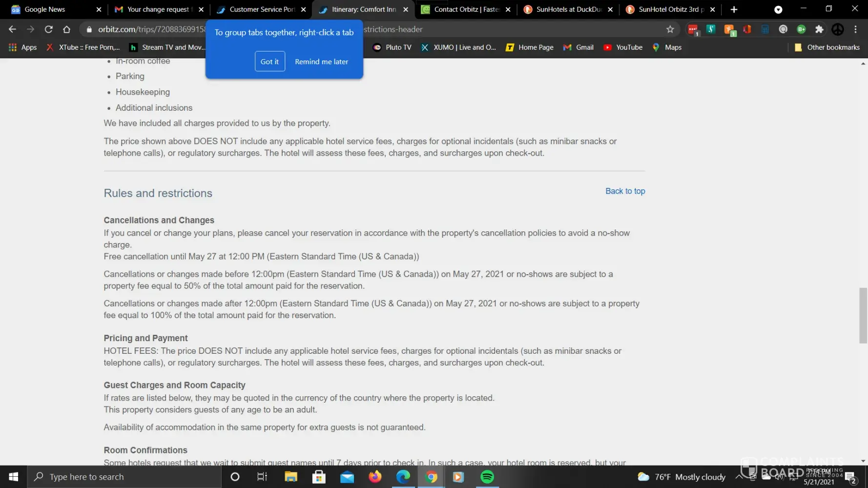This screenshot has height=488, width=868.
Task: Open the Pluto TV bookmark
Action: [x=392, y=47]
